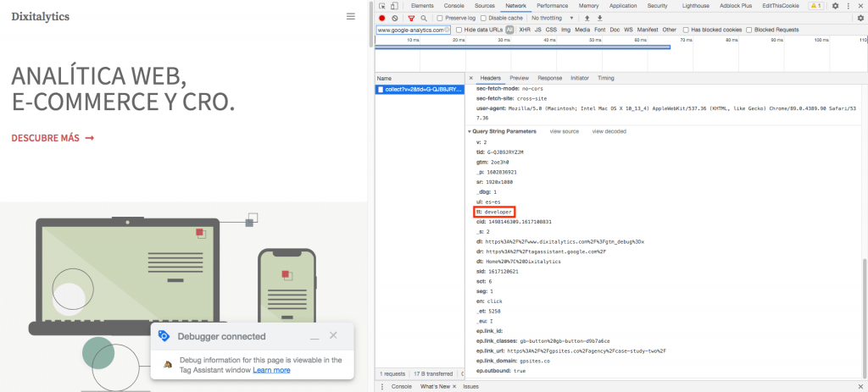Image resolution: width=868 pixels, height=392 pixels.
Task: Clear the network log
Action: pyautogui.click(x=395, y=18)
